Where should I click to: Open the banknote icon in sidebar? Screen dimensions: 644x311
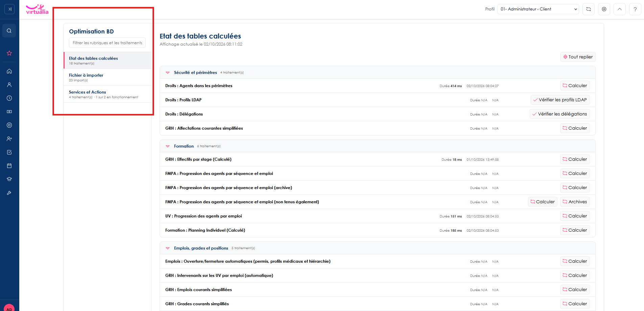coord(9,111)
